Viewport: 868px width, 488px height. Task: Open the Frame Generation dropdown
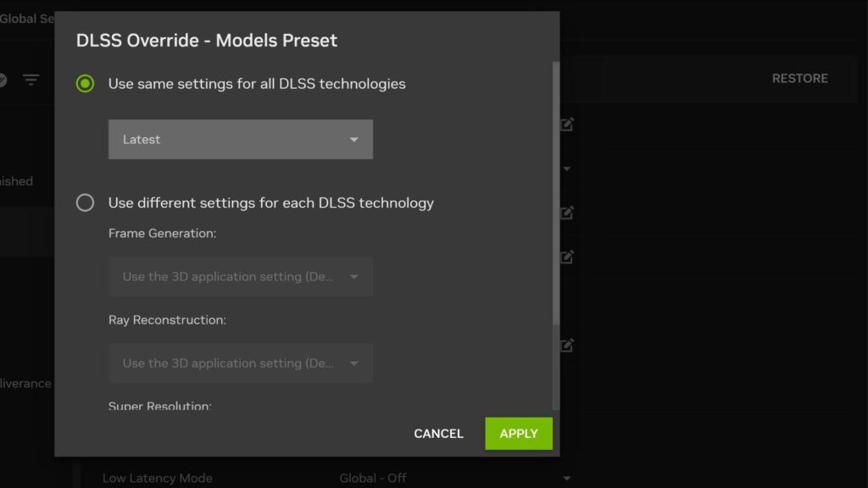click(x=240, y=276)
